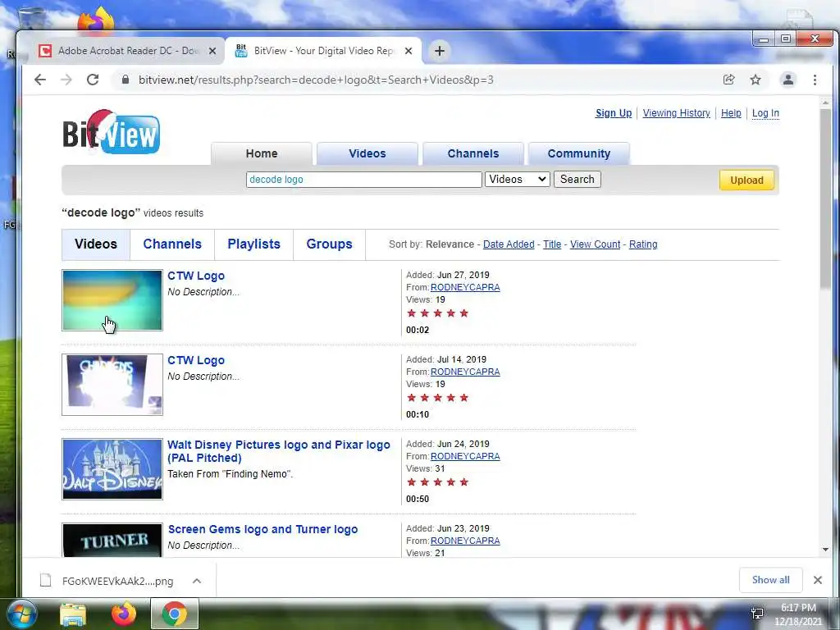Image resolution: width=840 pixels, height=630 pixels.
Task: Switch to Adobe Acrobat Reader DC tab
Action: pyautogui.click(x=127, y=51)
